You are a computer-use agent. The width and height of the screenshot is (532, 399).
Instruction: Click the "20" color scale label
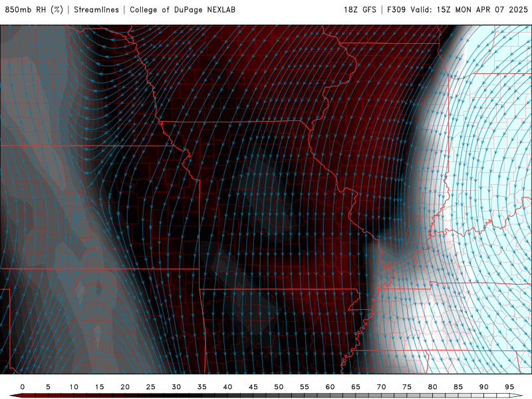[125, 387]
